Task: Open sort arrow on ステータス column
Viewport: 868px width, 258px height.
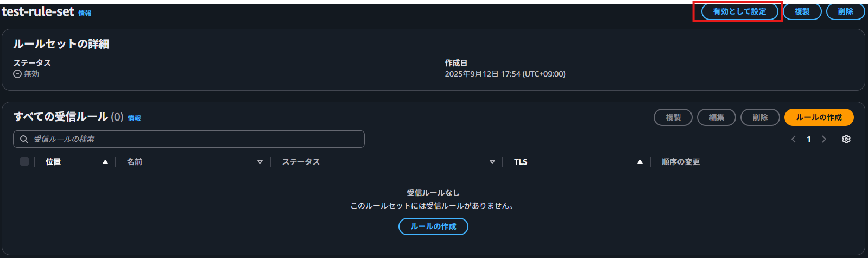Action: point(492,162)
